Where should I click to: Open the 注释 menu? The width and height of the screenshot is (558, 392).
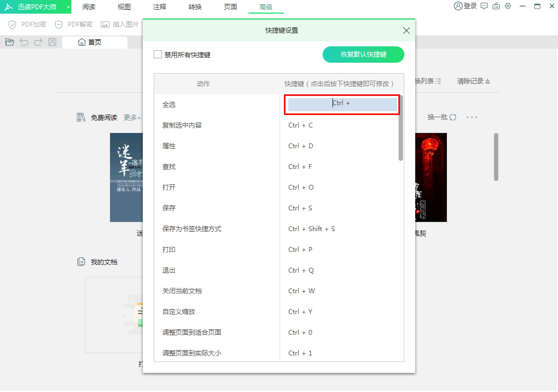[x=159, y=7]
